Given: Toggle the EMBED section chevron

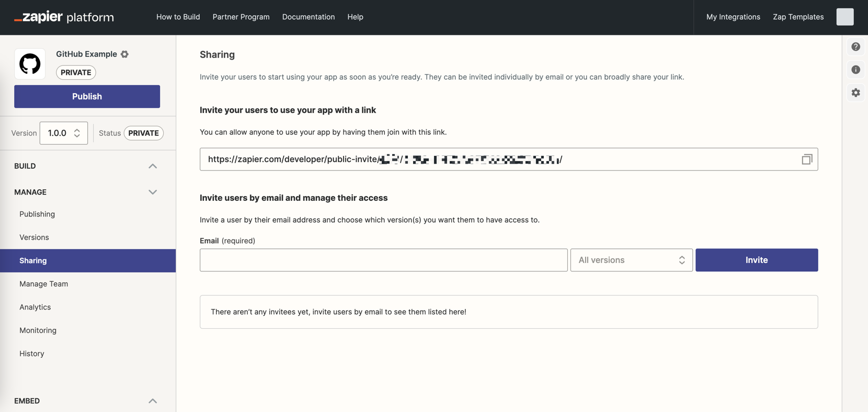Looking at the screenshot, I should [153, 401].
